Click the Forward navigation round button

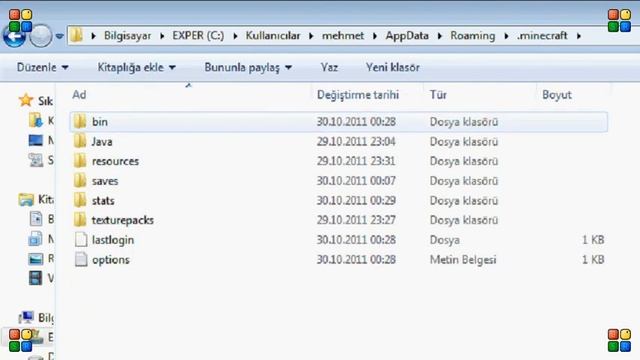40,36
